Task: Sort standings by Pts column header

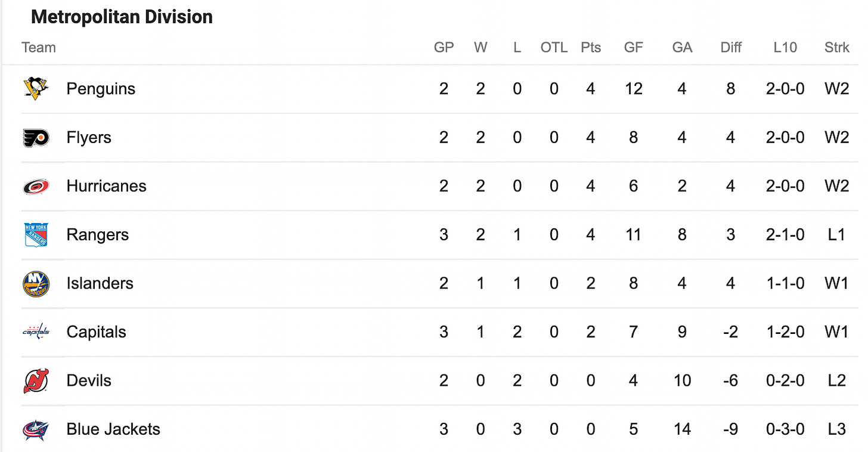Action: 591,48
